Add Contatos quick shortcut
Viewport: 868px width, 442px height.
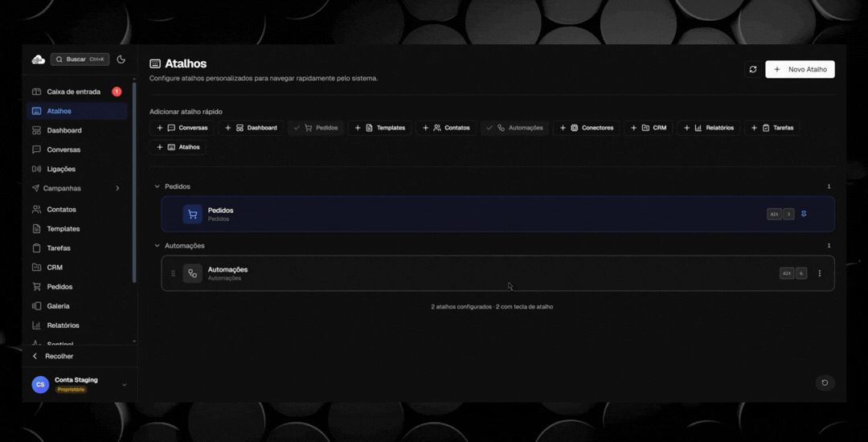point(446,128)
